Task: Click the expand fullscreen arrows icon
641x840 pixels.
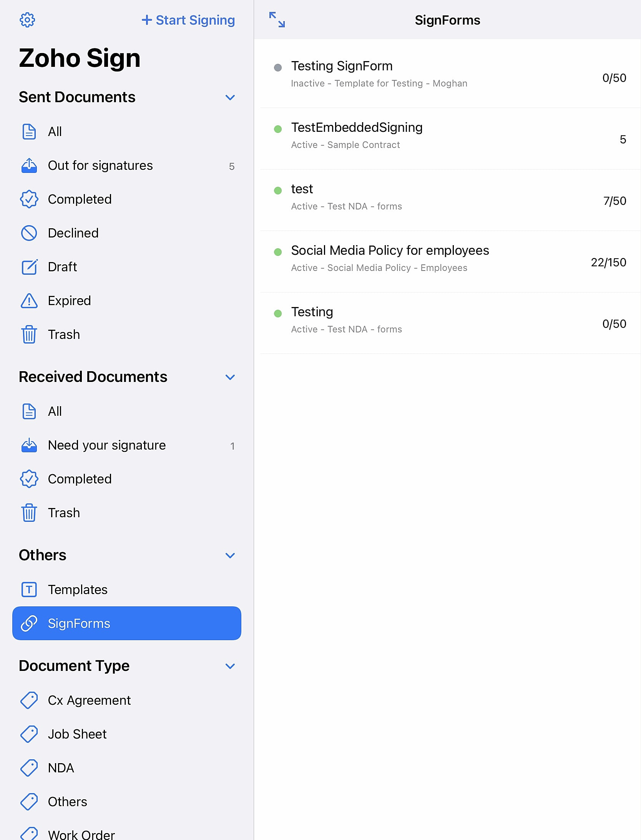Action: 277,20
